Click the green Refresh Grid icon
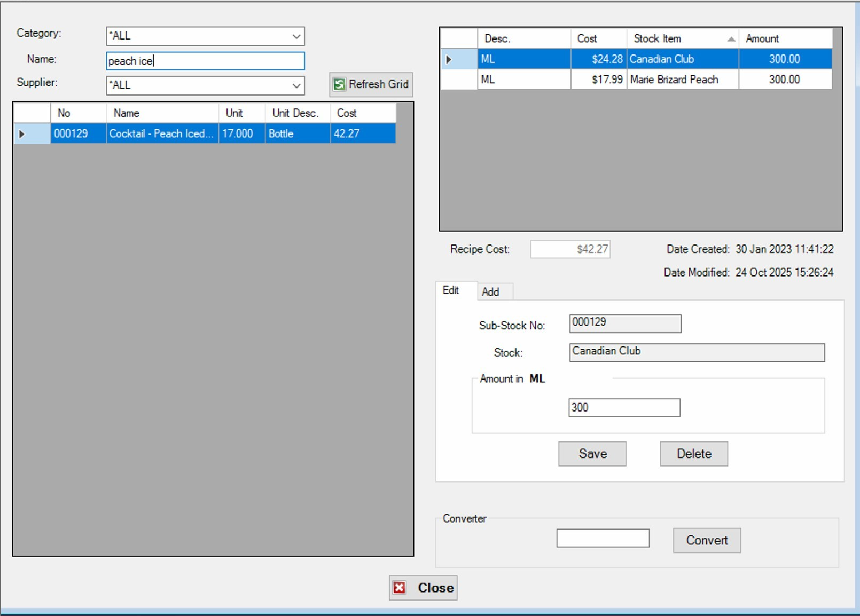Viewport: 860px width, 616px height. pos(339,84)
